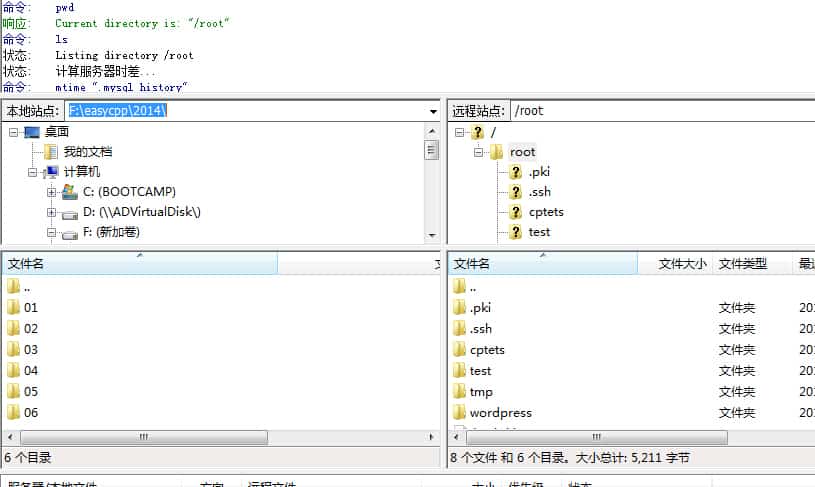Viewport: 815px width, 487px height.
Task: Collapse the 计算机 tree node
Action: point(33,172)
